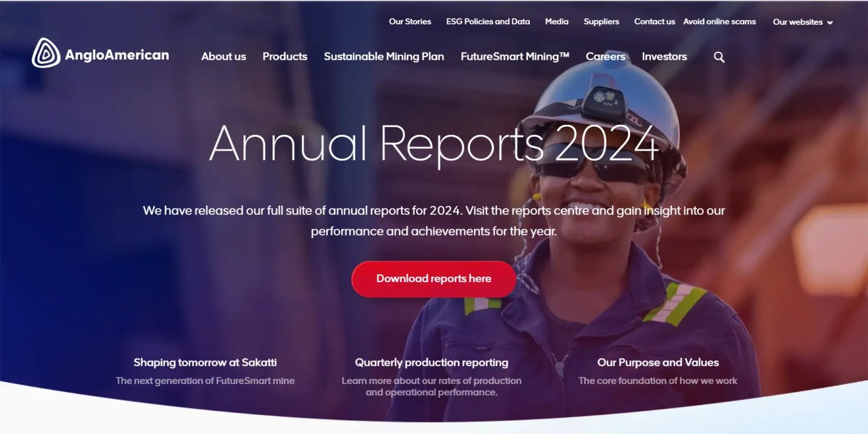
Task: Open the site search magnifier icon
Action: tap(719, 57)
